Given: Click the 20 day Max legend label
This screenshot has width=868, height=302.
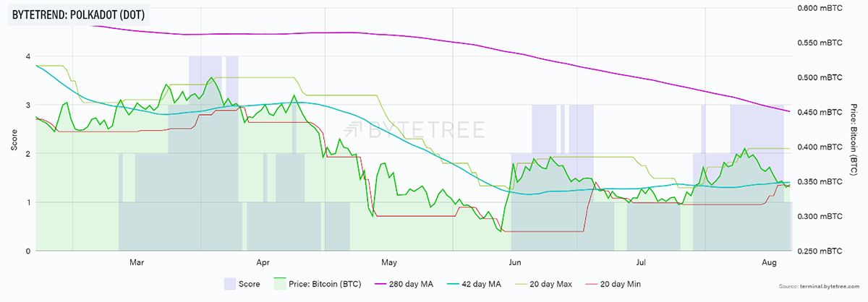Looking at the screenshot, I should 551,284.
